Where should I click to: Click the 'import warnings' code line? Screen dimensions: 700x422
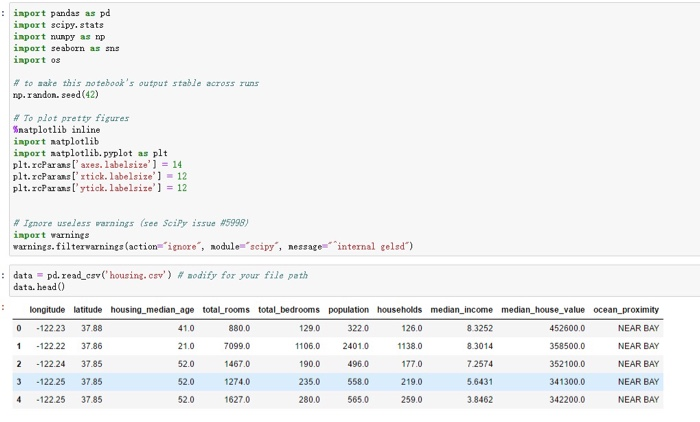[51, 235]
